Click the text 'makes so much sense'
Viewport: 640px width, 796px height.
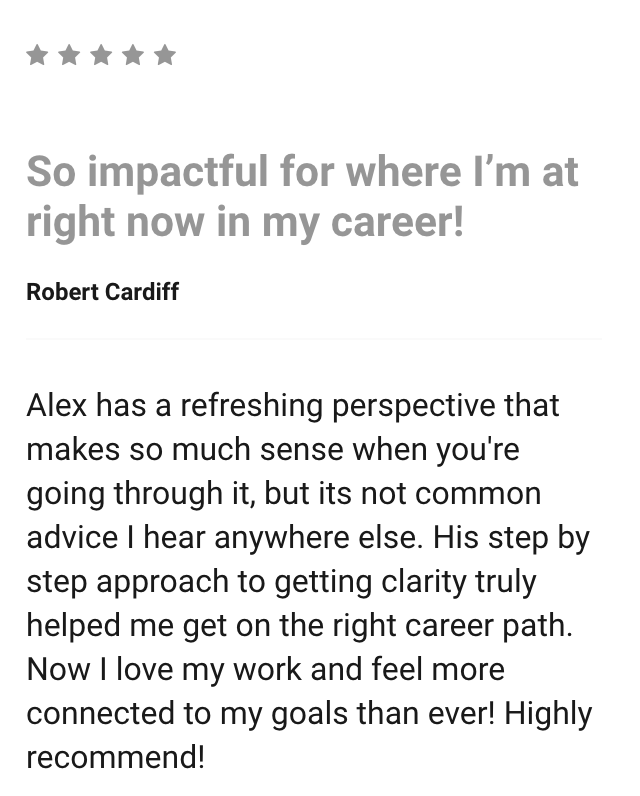click(185, 450)
